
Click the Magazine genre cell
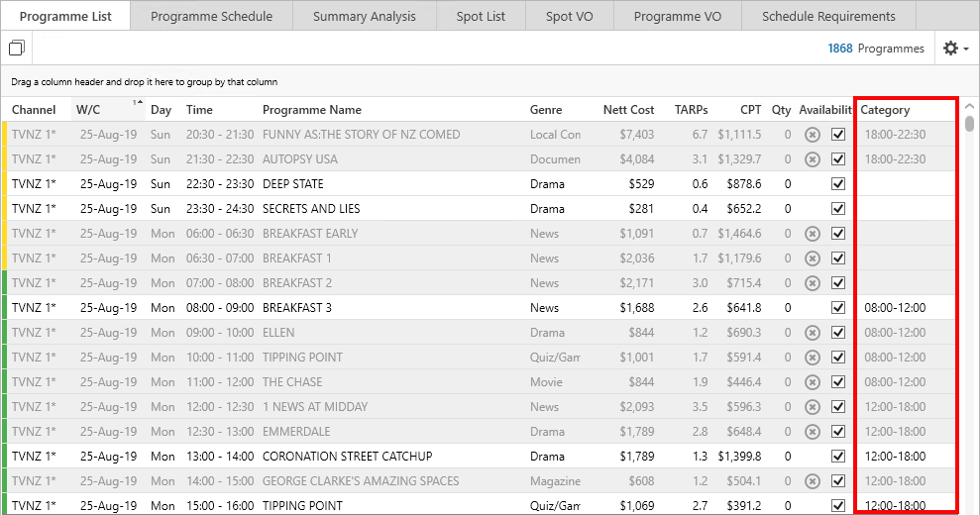tap(556, 481)
